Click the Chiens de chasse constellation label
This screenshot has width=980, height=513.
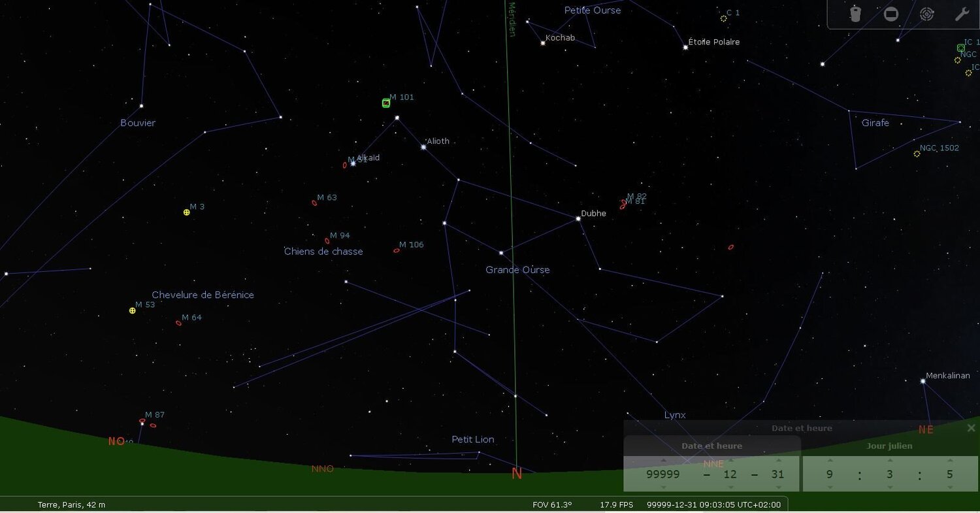point(323,252)
